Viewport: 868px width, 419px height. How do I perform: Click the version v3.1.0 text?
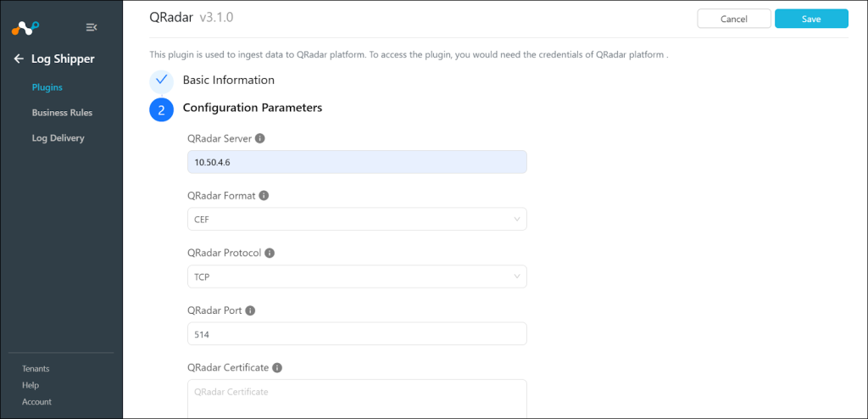click(x=216, y=17)
